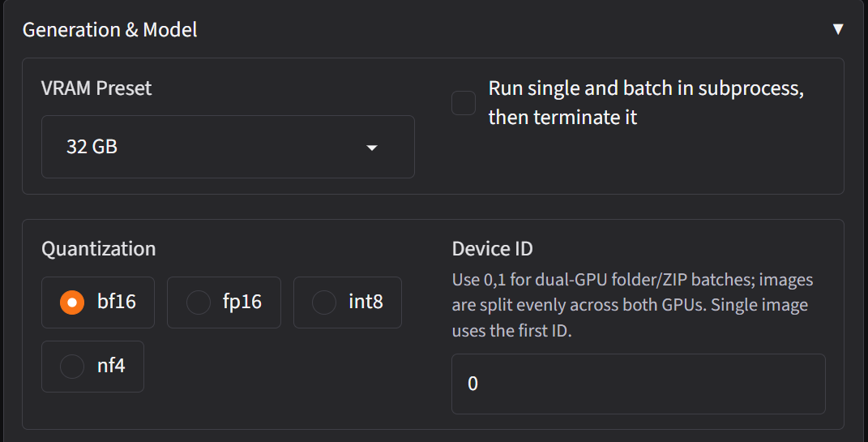The width and height of the screenshot is (868, 442).
Task: Click the Quantization heading label
Action: 99,249
